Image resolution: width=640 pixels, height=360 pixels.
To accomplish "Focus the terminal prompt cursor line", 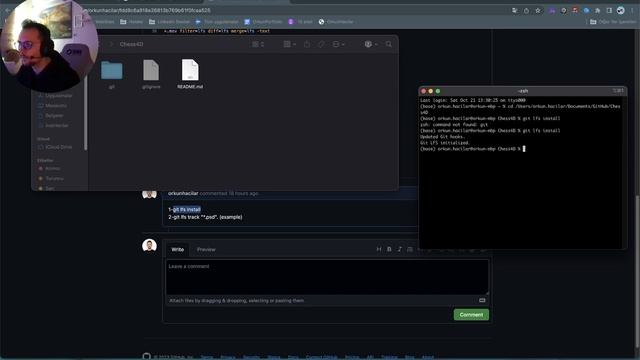I will pos(473,149).
